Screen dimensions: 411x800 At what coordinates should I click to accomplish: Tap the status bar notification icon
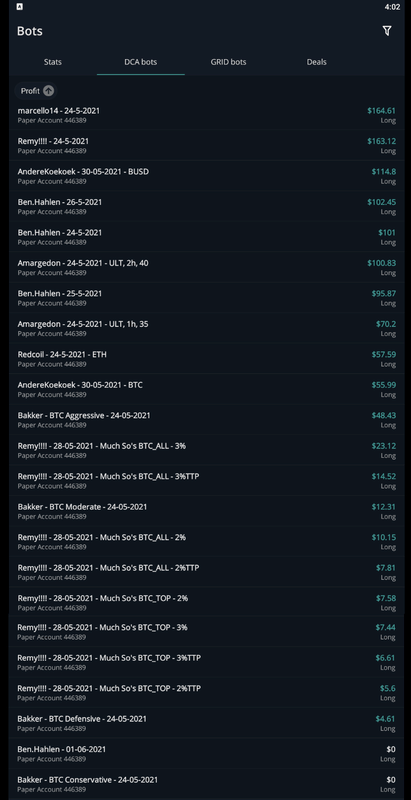pyautogui.click(x=19, y=7)
